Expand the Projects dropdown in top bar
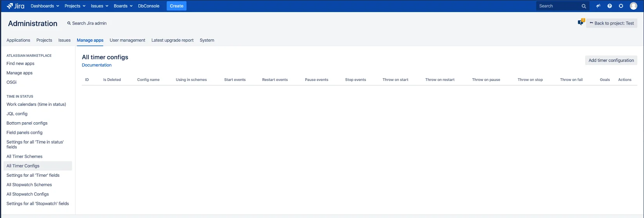Viewport: 644px width, 218px height. (x=75, y=6)
